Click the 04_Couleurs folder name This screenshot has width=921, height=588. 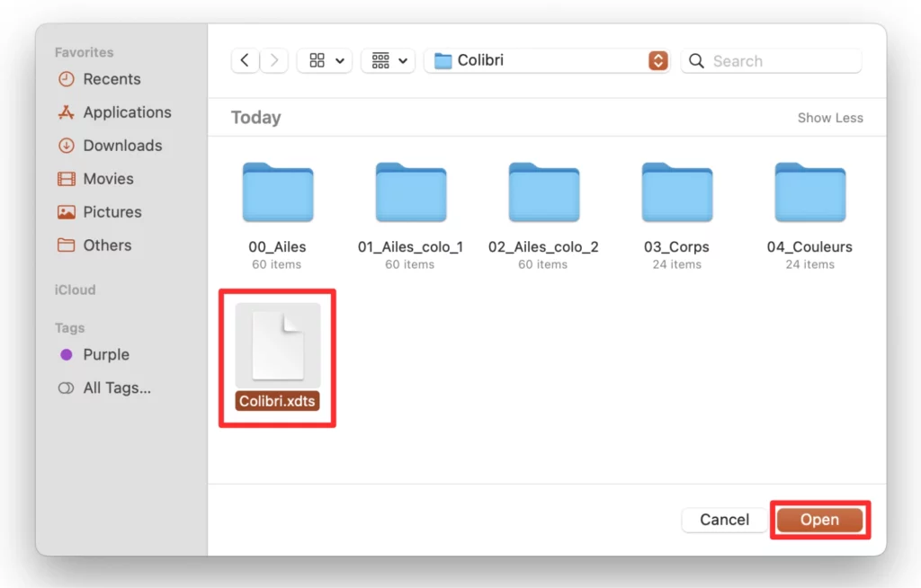pos(809,246)
